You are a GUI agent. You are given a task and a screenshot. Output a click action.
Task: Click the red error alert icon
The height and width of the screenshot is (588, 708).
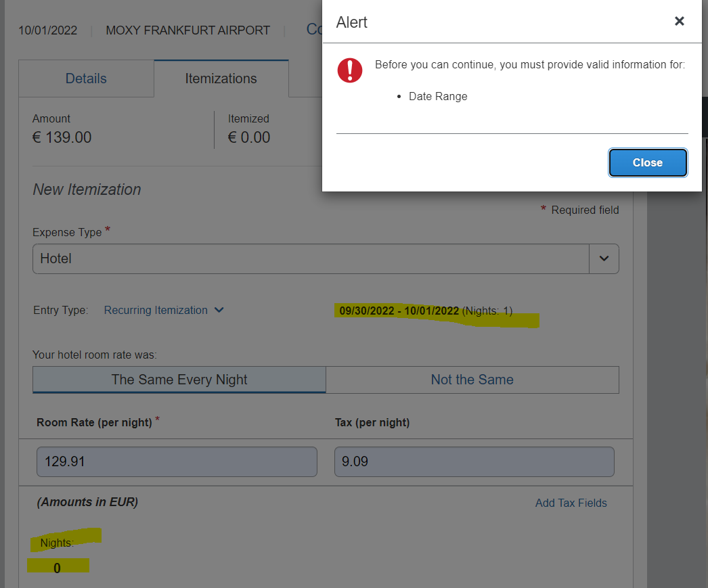click(x=350, y=70)
